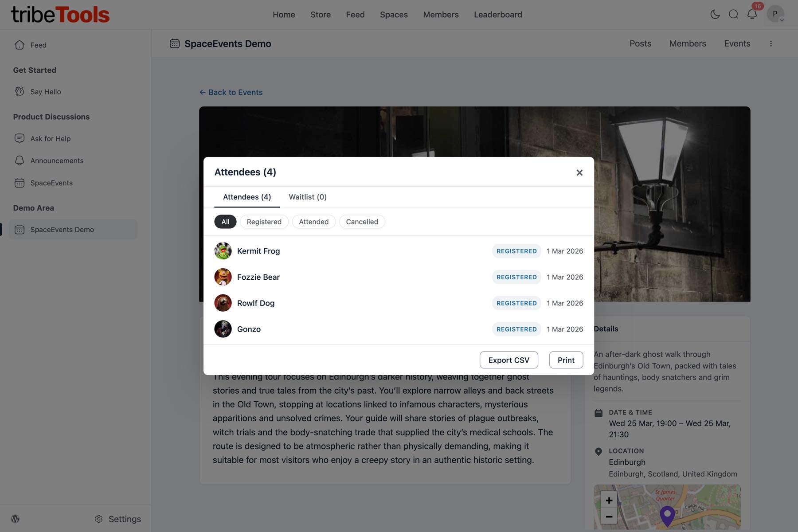Open the search icon in header
This screenshot has width=798, height=532.
coord(733,14)
